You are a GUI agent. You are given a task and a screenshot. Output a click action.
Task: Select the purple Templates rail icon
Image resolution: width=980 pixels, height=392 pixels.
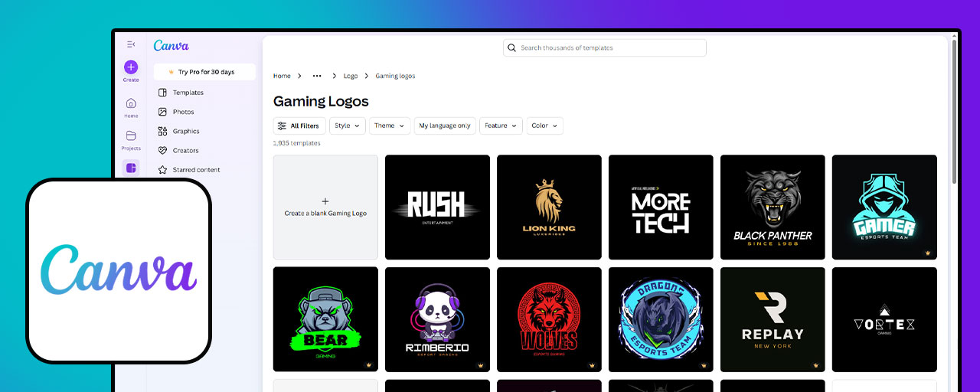pyautogui.click(x=131, y=168)
